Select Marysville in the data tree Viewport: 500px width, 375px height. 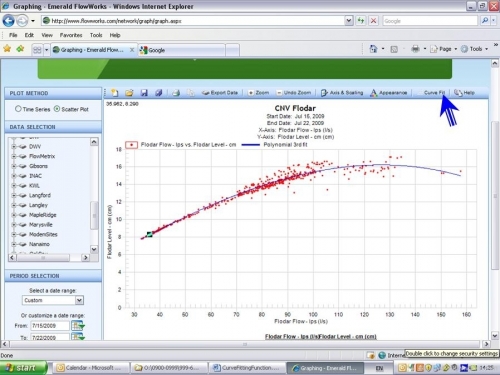(41, 225)
